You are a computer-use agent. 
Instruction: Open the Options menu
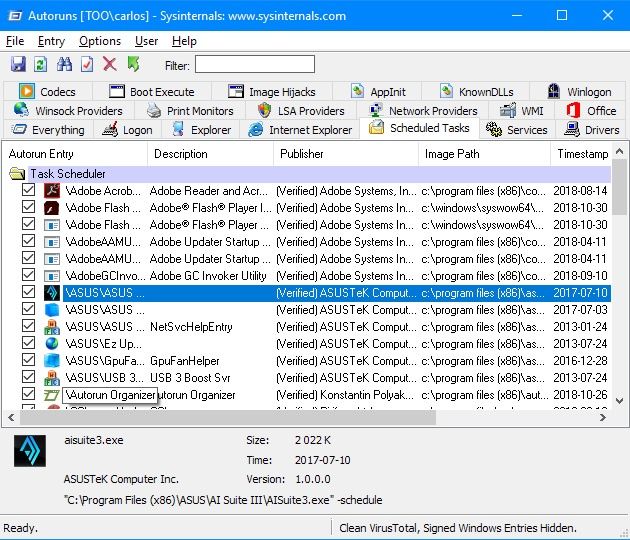pos(100,41)
